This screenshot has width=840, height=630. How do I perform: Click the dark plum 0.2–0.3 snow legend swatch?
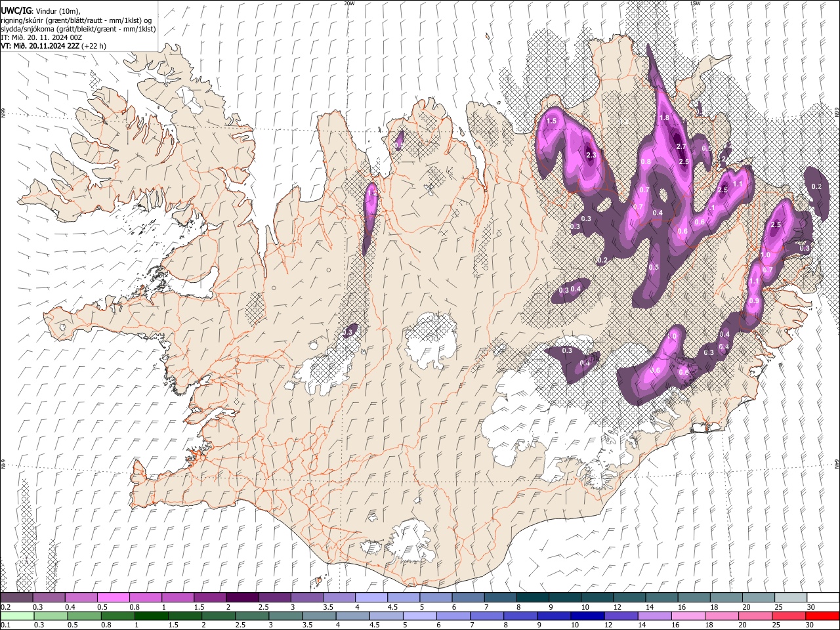(17, 597)
